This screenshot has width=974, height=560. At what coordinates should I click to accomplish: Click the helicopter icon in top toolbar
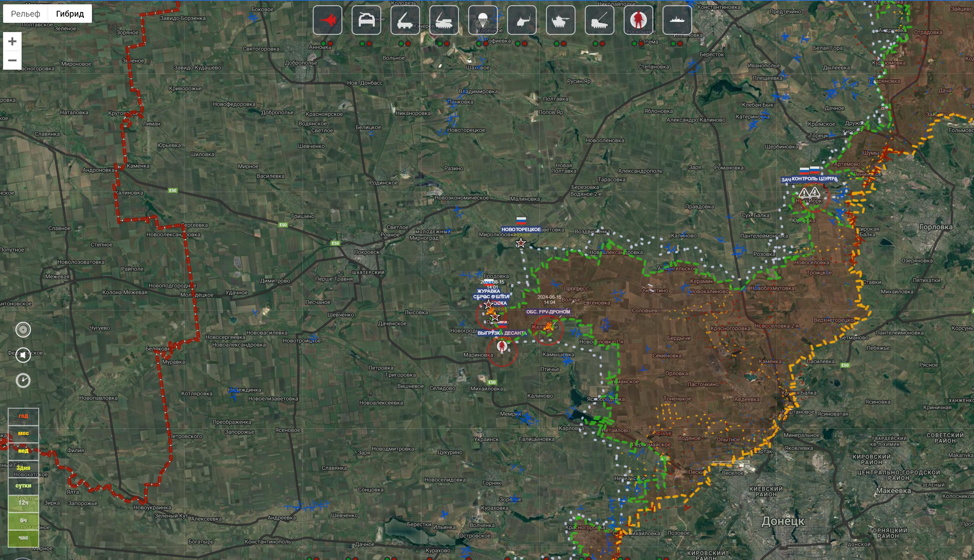tap(522, 20)
